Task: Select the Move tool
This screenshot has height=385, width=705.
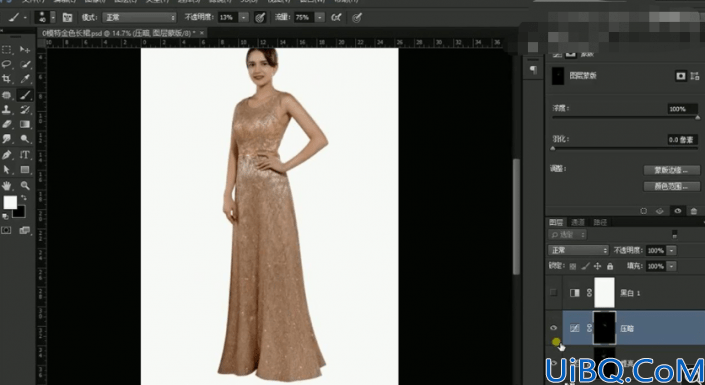Action: pos(25,49)
